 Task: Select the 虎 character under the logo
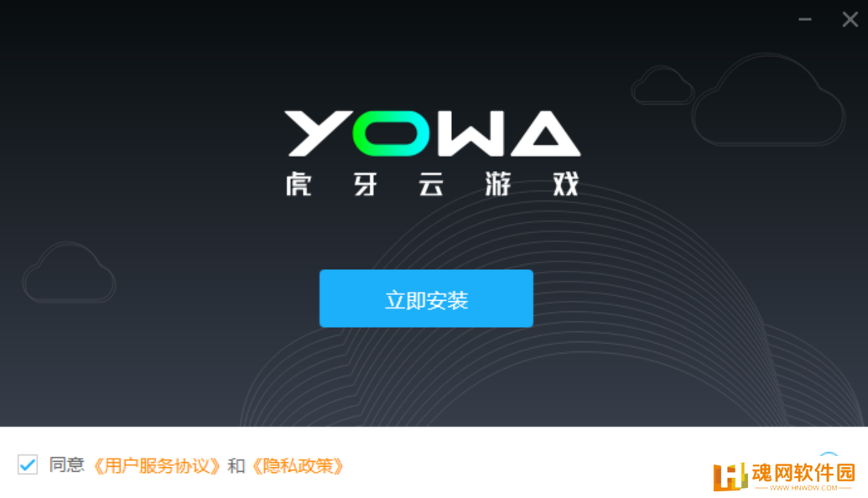[299, 184]
